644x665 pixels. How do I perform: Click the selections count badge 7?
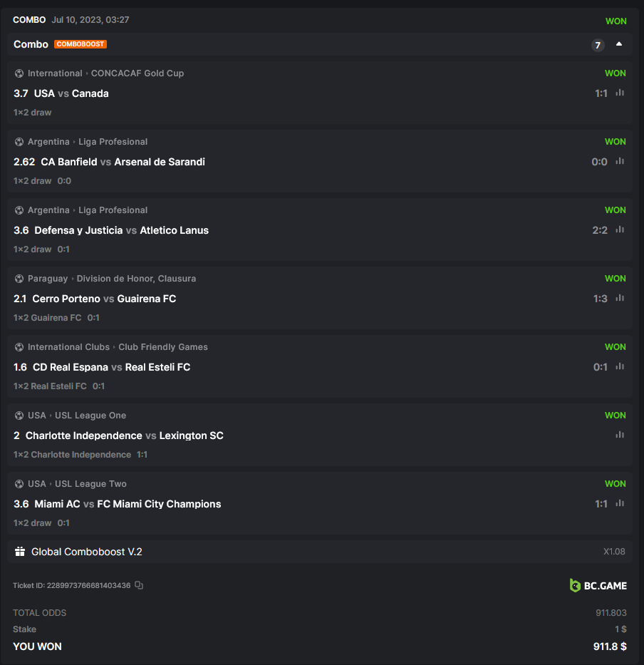(x=598, y=45)
